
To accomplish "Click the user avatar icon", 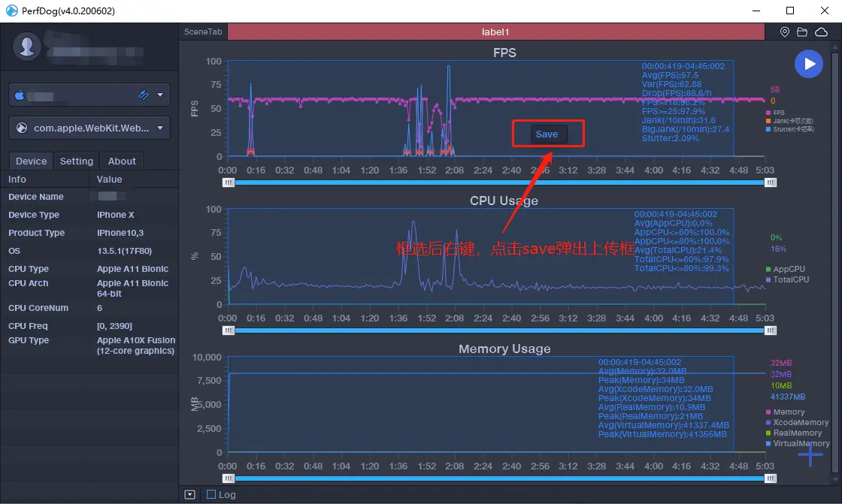I will click(x=27, y=46).
